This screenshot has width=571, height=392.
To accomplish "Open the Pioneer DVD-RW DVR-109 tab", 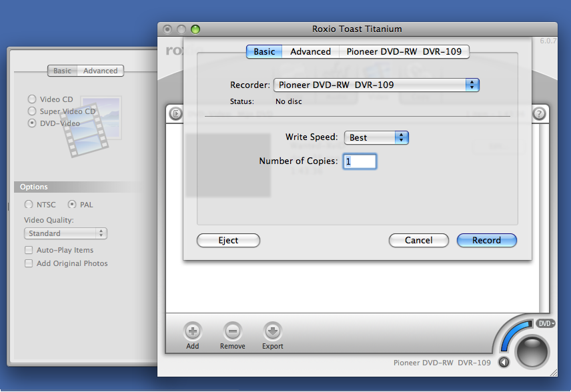I will [x=404, y=51].
